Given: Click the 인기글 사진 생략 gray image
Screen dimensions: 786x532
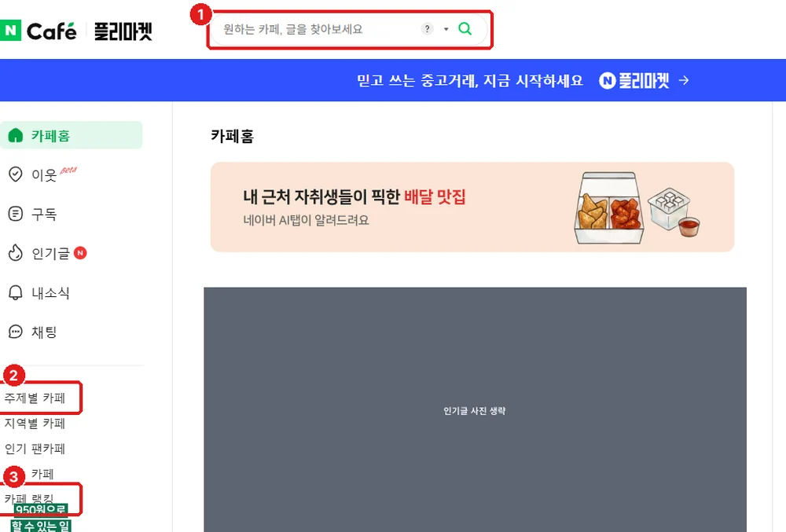Looking at the screenshot, I should (x=475, y=409).
